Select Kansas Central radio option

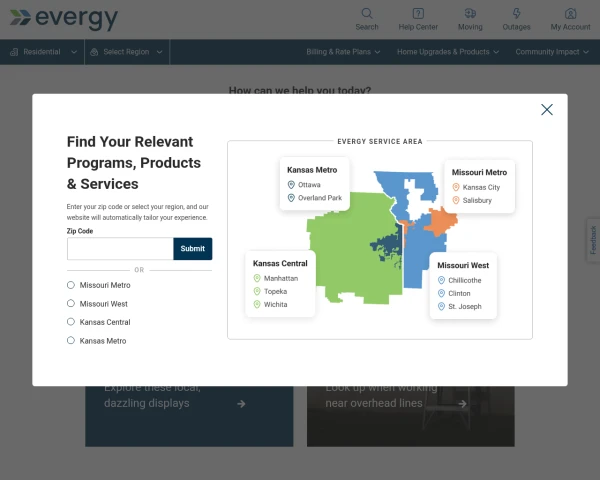(x=71, y=322)
